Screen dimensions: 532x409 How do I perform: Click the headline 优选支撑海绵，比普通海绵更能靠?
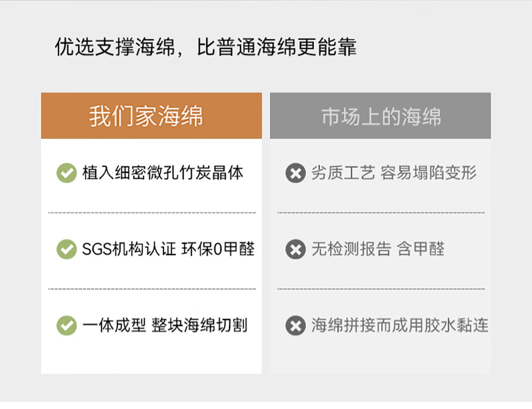(206, 47)
